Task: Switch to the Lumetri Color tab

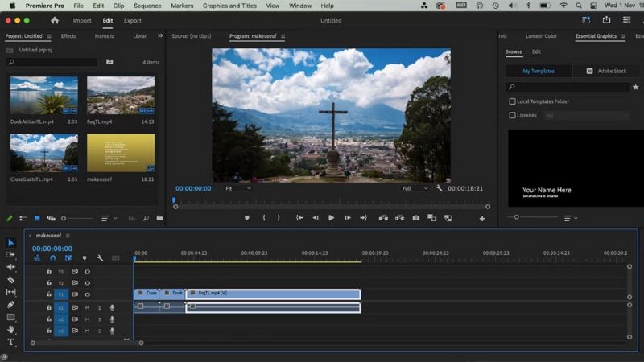Action: coord(541,36)
